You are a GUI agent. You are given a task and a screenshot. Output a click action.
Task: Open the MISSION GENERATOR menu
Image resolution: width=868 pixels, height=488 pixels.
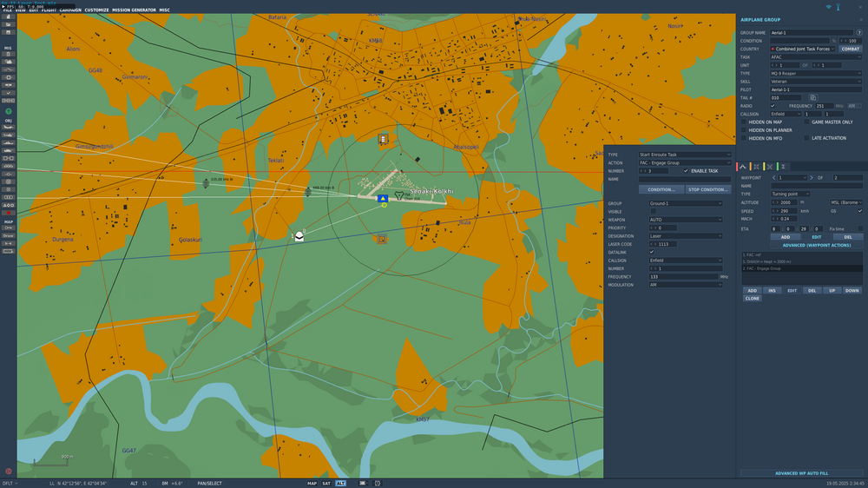pos(134,10)
